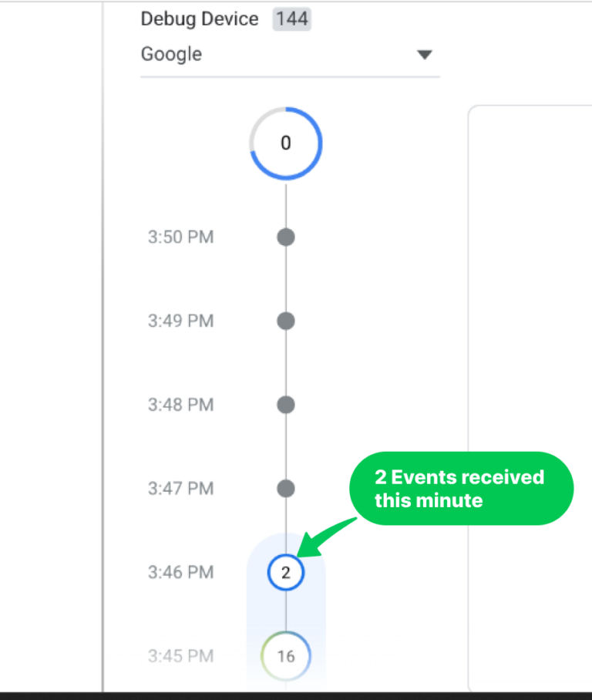Select the 3:49 PM timeline dot
Screen dimensions: 592x700
point(286,321)
